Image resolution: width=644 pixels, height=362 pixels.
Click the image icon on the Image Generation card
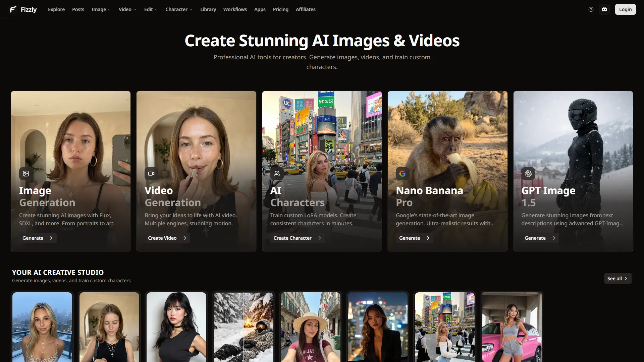click(26, 174)
